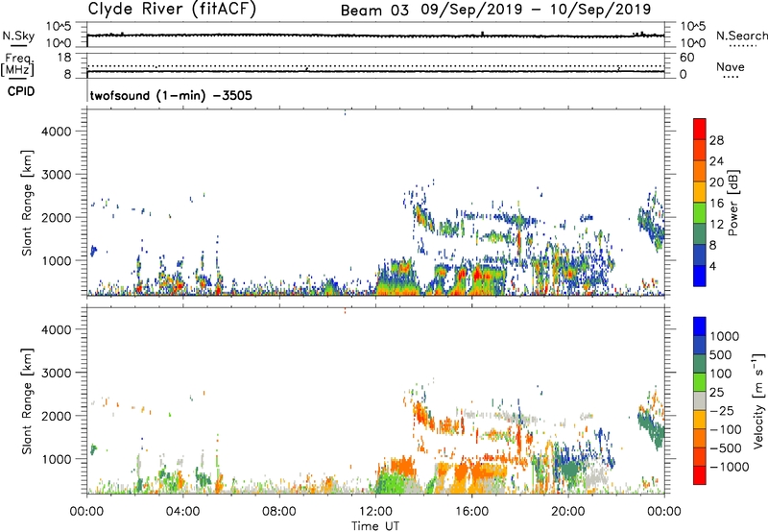
Task: Click the "25" label on the velocity color bar
Action: (716, 393)
